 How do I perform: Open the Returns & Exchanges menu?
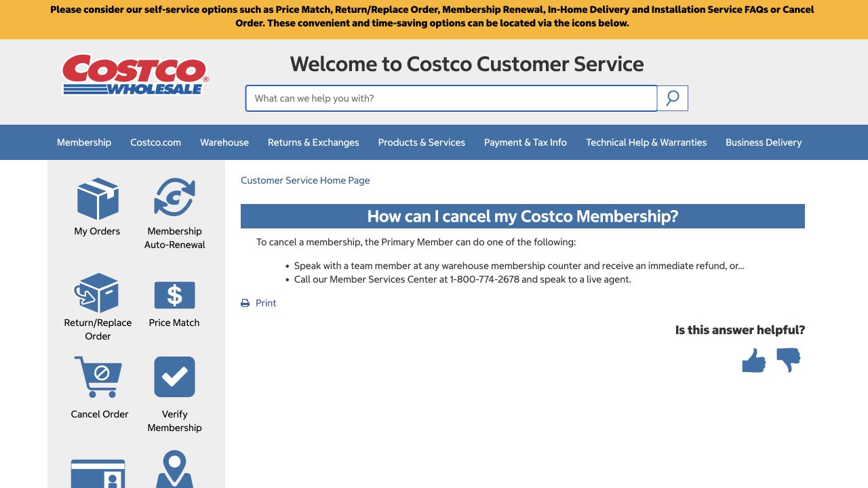pyautogui.click(x=313, y=142)
